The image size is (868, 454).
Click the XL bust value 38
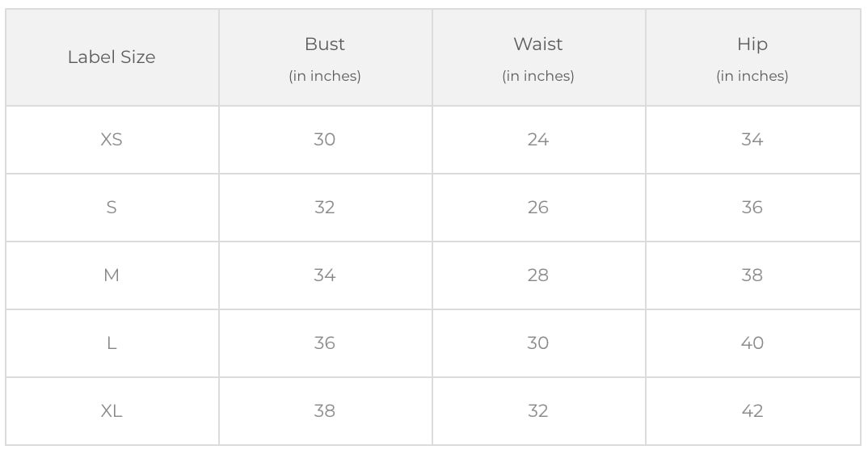(325, 411)
